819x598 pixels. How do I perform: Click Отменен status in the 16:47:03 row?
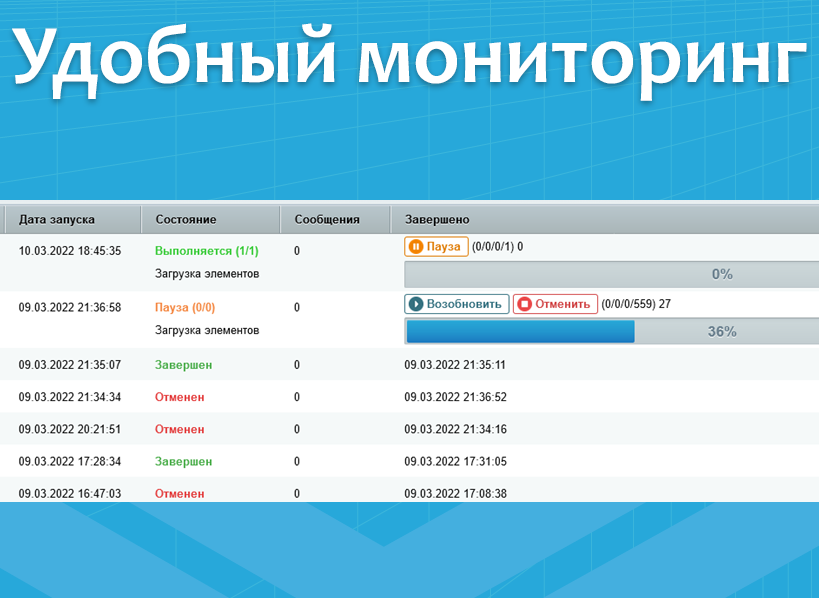point(179,493)
